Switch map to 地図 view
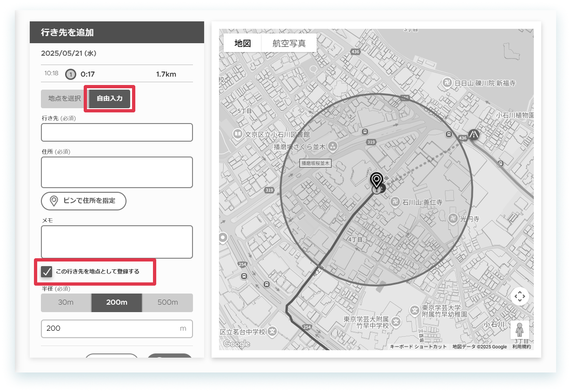Image resolution: width=571 pixels, height=392 pixels. [242, 43]
